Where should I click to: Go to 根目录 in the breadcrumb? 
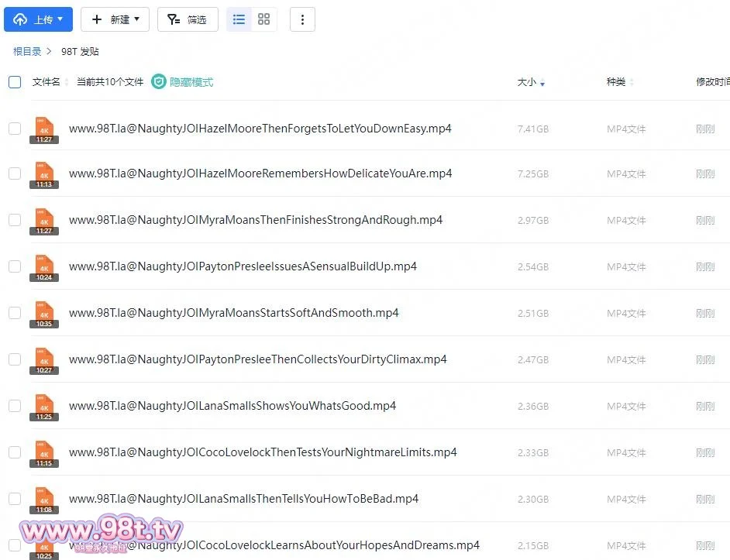pyautogui.click(x=27, y=52)
